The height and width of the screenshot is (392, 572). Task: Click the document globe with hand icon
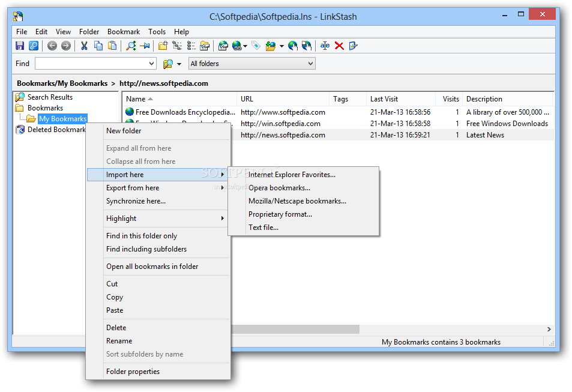click(x=307, y=46)
